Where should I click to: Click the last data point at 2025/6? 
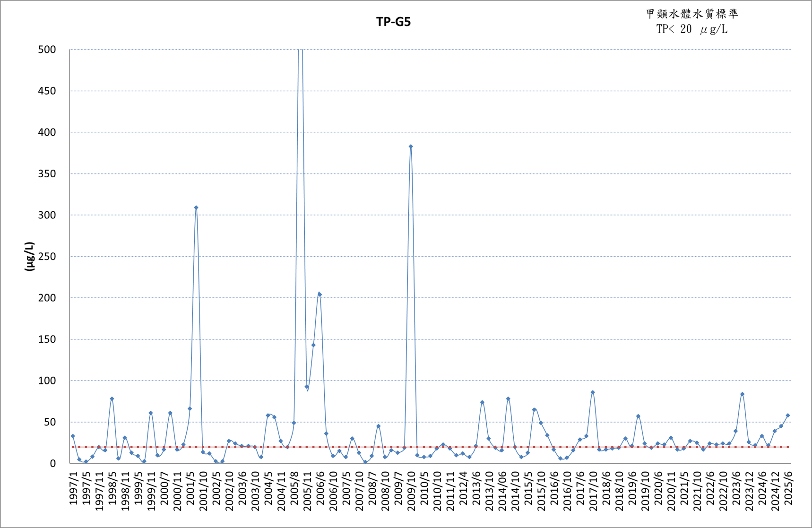point(787,415)
